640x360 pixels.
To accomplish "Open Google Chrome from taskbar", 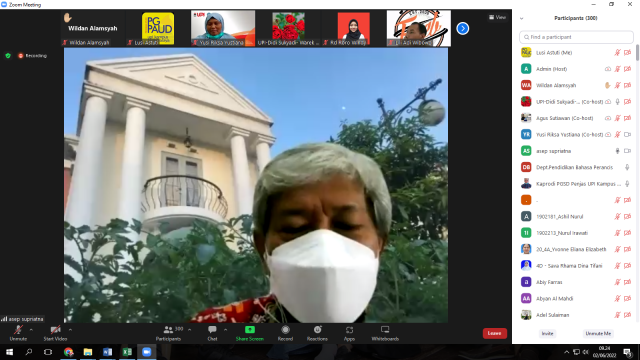I will (x=68, y=352).
